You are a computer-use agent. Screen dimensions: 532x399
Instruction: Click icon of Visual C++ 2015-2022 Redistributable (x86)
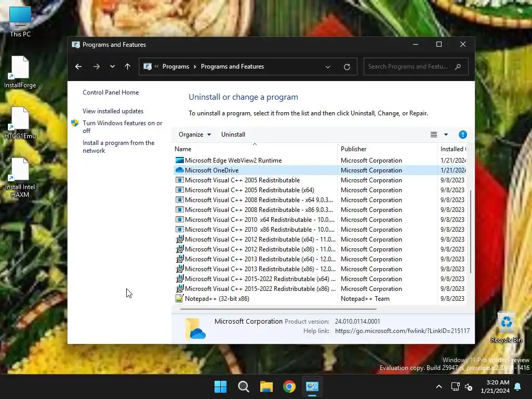coord(179,288)
